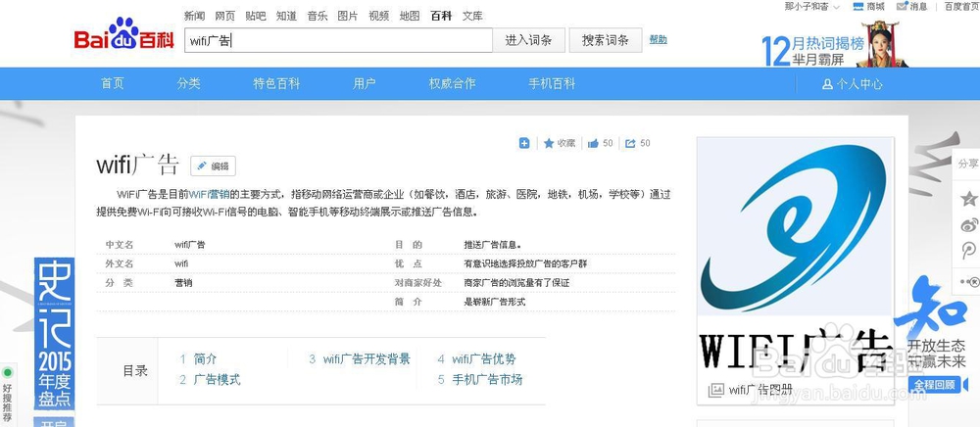Click the QQ-zone star share icon in sidebar

969,199
